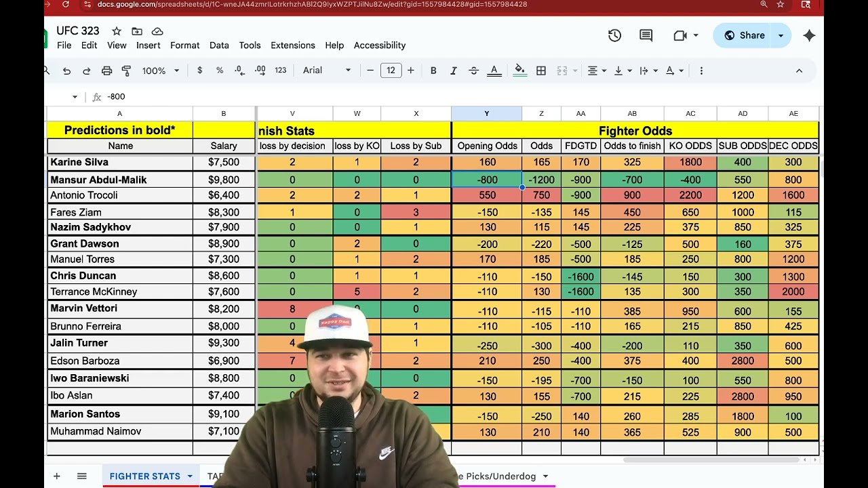Format as percent
The image size is (868, 488).
coord(220,70)
